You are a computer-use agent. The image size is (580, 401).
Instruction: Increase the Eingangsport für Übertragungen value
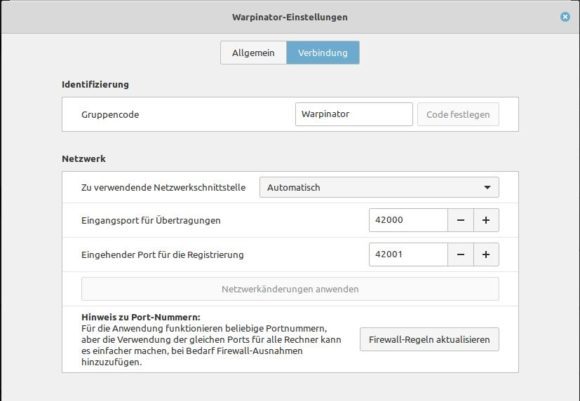tap(486, 220)
